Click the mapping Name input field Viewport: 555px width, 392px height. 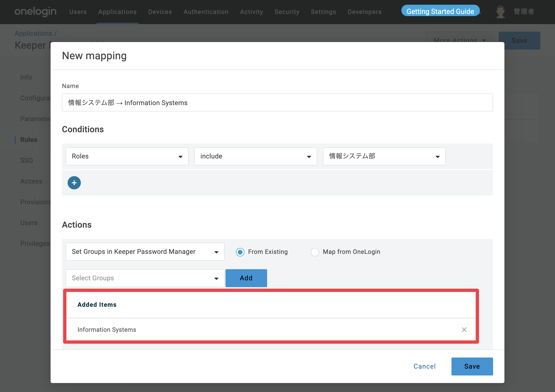(277, 103)
